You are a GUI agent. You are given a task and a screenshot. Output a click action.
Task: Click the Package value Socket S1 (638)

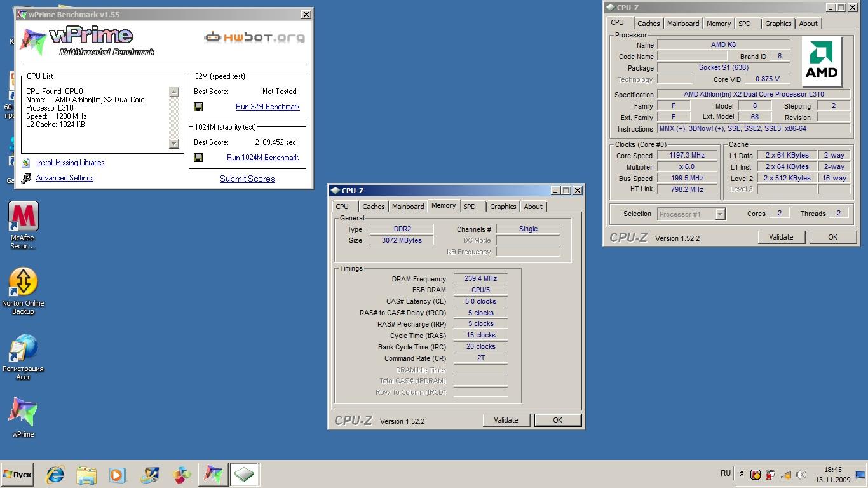tap(723, 67)
